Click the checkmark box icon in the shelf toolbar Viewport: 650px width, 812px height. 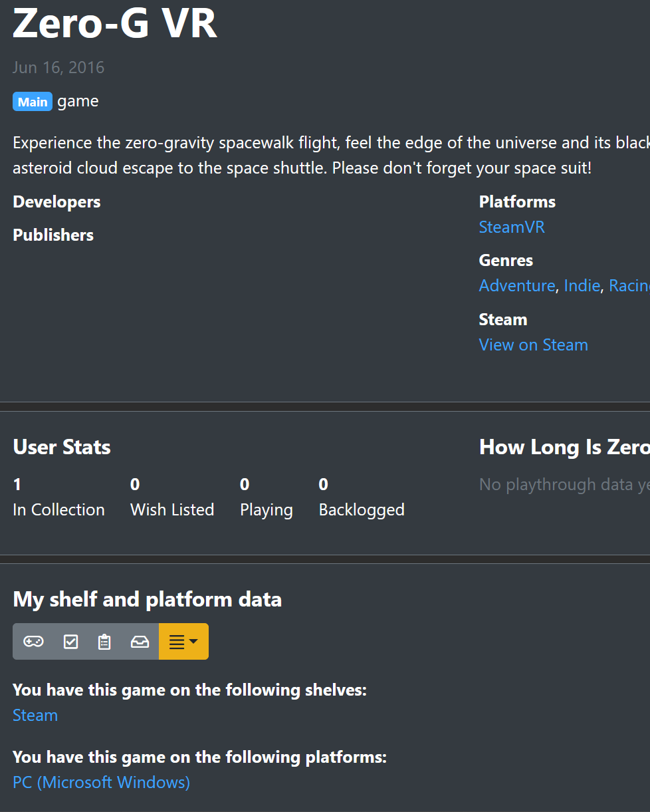(70, 642)
